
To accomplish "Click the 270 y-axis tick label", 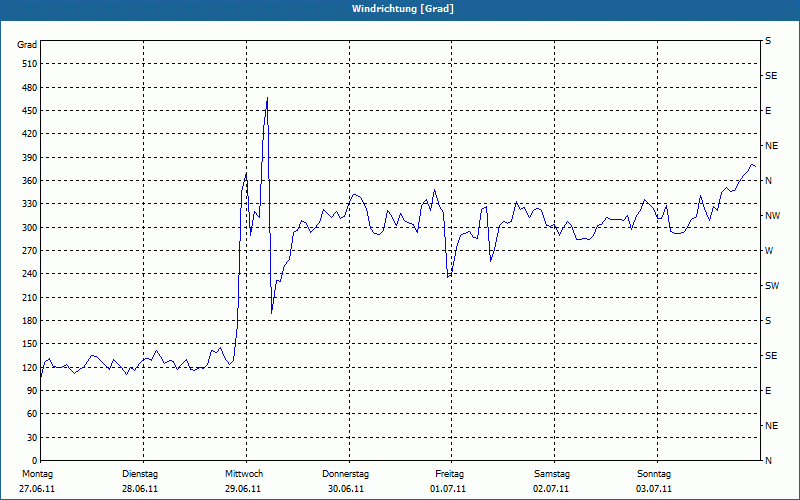I will (30, 251).
